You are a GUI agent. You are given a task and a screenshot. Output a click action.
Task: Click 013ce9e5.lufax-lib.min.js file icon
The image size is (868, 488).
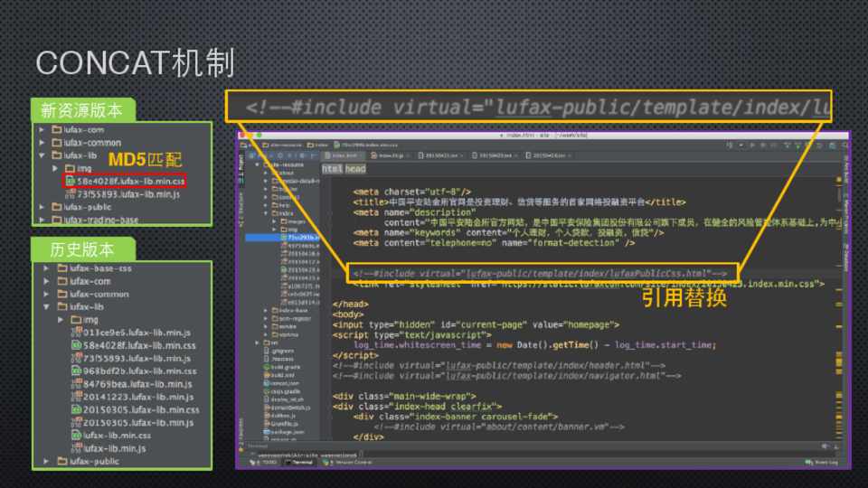pos(76,333)
